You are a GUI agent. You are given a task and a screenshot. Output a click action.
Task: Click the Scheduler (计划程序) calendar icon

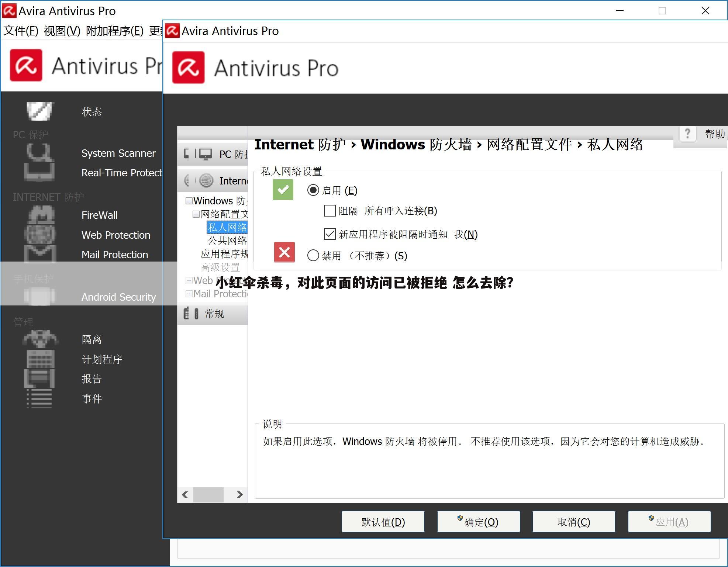coord(40,359)
